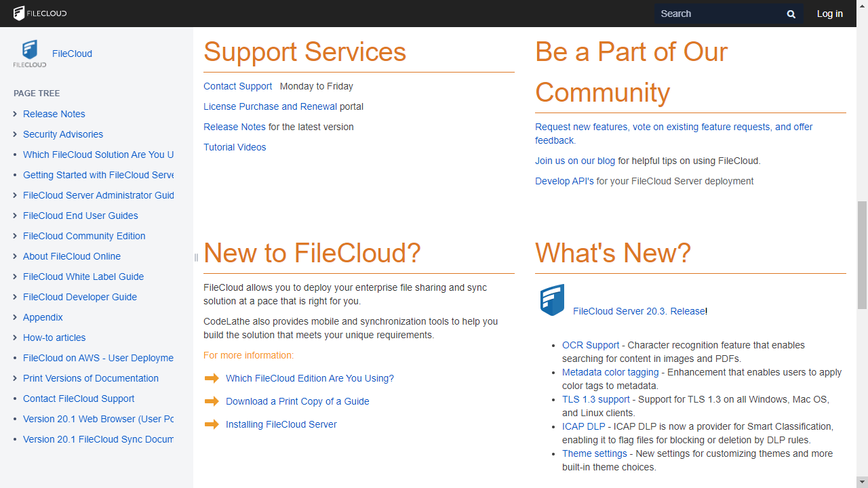The image size is (868, 488).
Task: Click the scrollbar up arrow
Action: [x=863, y=5]
